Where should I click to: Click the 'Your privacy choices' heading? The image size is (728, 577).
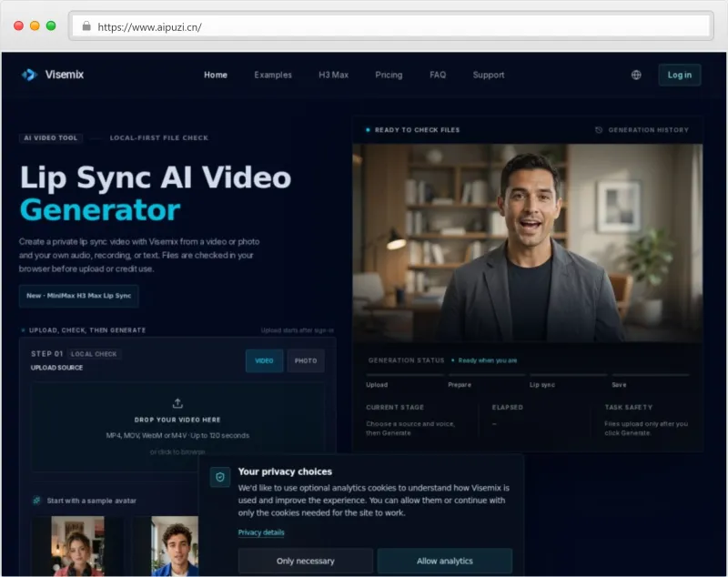click(x=285, y=471)
